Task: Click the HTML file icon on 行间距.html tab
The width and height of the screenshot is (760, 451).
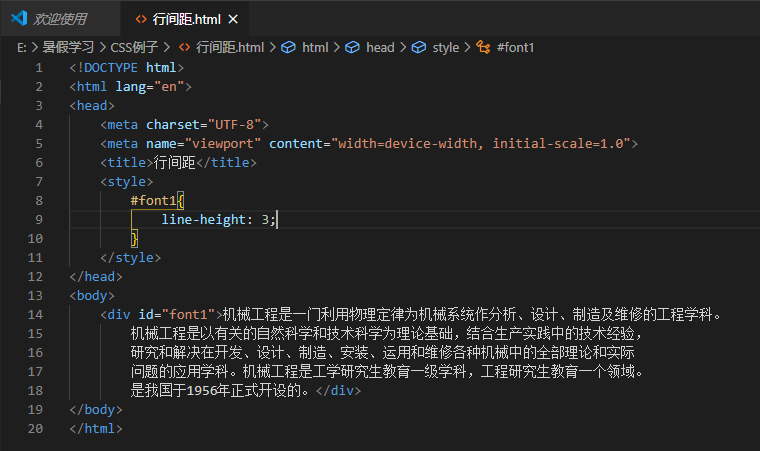Action: coord(141,19)
